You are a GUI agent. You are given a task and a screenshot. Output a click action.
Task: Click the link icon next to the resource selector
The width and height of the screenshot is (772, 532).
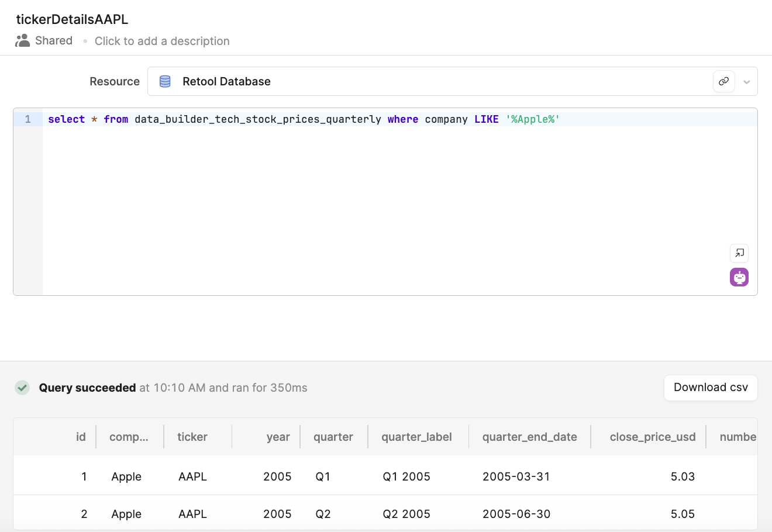[x=723, y=81]
